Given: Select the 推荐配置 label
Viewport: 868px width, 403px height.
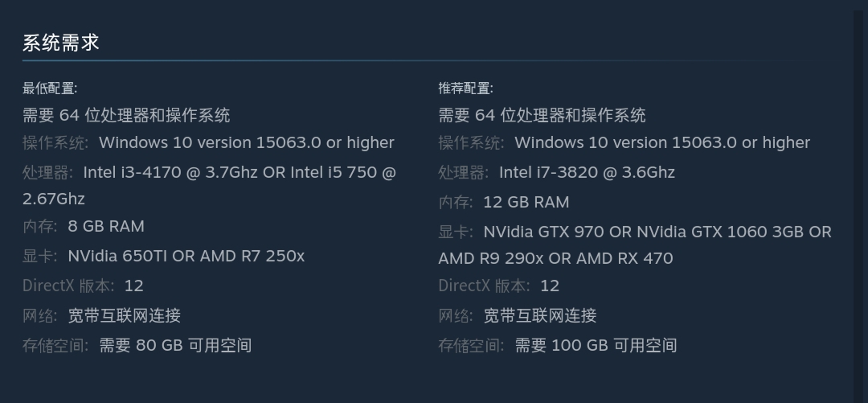Looking at the screenshot, I should pyautogui.click(x=465, y=88).
